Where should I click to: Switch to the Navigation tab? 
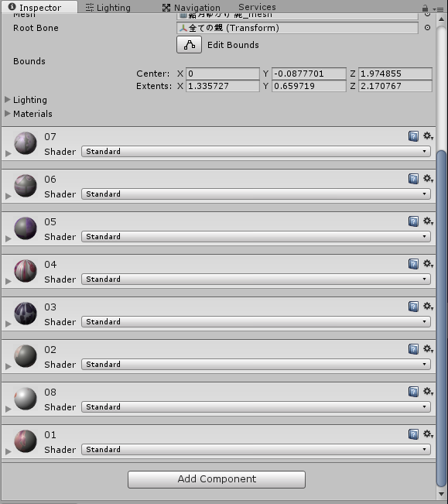coord(191,8)
